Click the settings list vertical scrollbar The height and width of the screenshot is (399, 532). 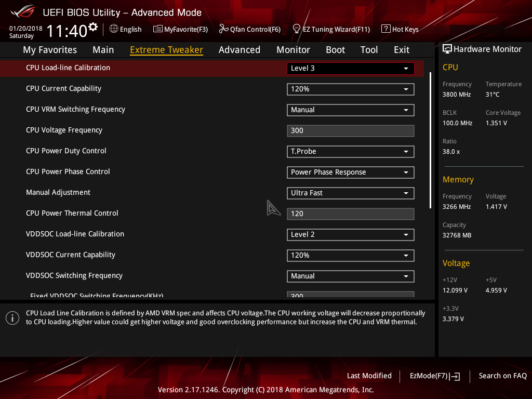[x=430, y=140]
